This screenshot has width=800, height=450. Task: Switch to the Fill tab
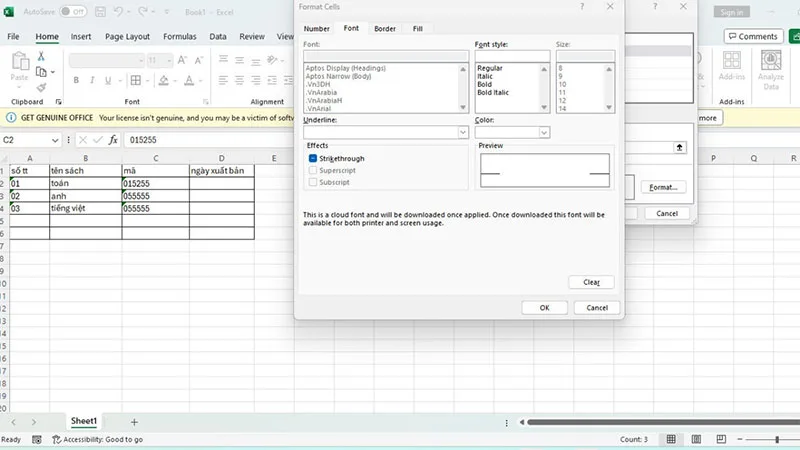coord(417,29)
